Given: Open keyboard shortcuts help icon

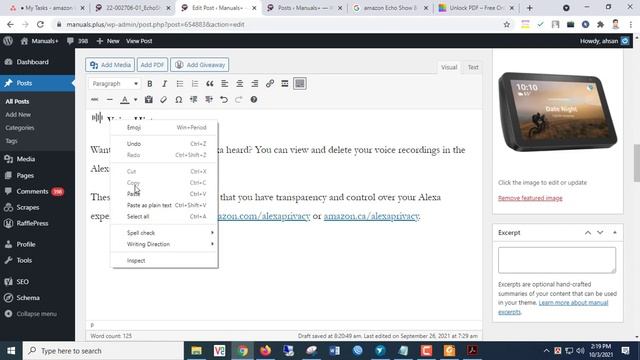Looking at the screenshot, I should pyautogui.click(x=254, y=100).
